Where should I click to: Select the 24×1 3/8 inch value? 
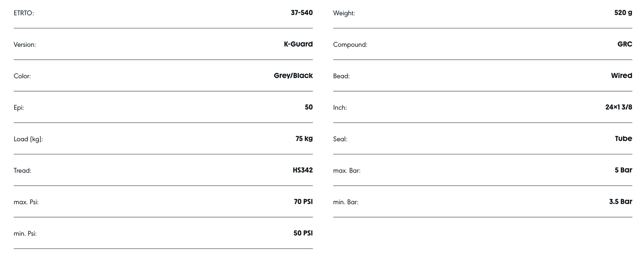tap(619, 107)
